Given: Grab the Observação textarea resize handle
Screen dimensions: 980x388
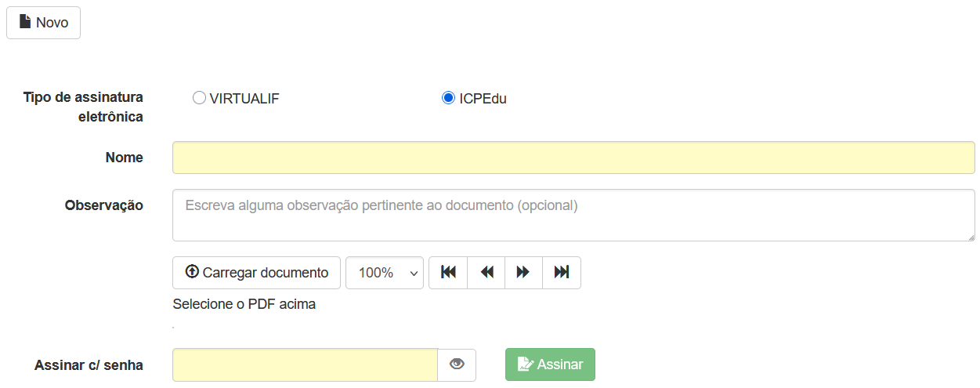Looking at the screenshot, I should point(971,237).
